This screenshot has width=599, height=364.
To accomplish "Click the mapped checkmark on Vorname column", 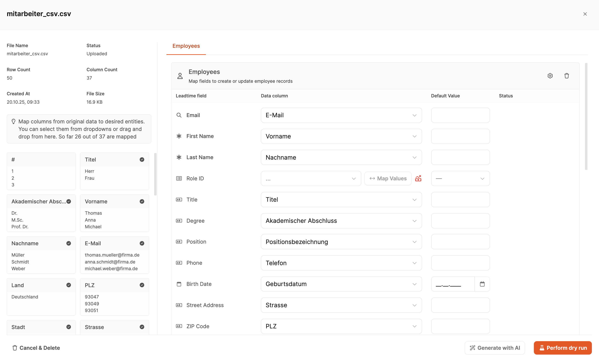I will 142,201.
